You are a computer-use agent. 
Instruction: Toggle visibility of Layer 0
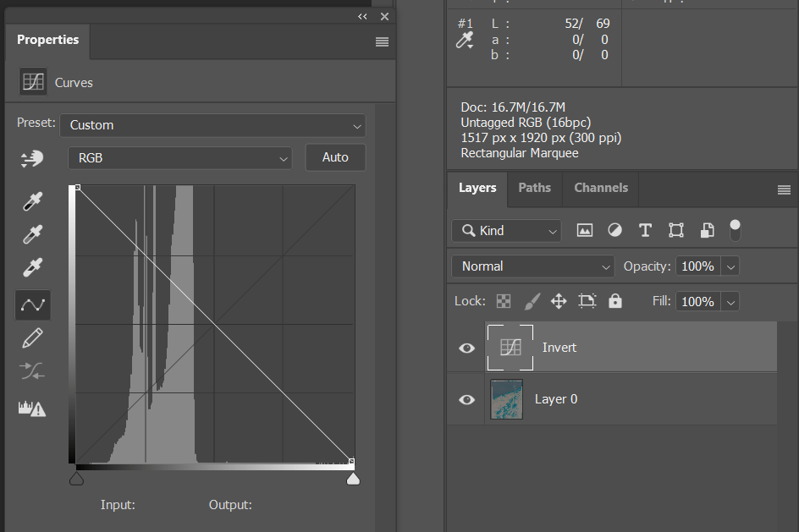pyautogui.click(x=466, y=399)
